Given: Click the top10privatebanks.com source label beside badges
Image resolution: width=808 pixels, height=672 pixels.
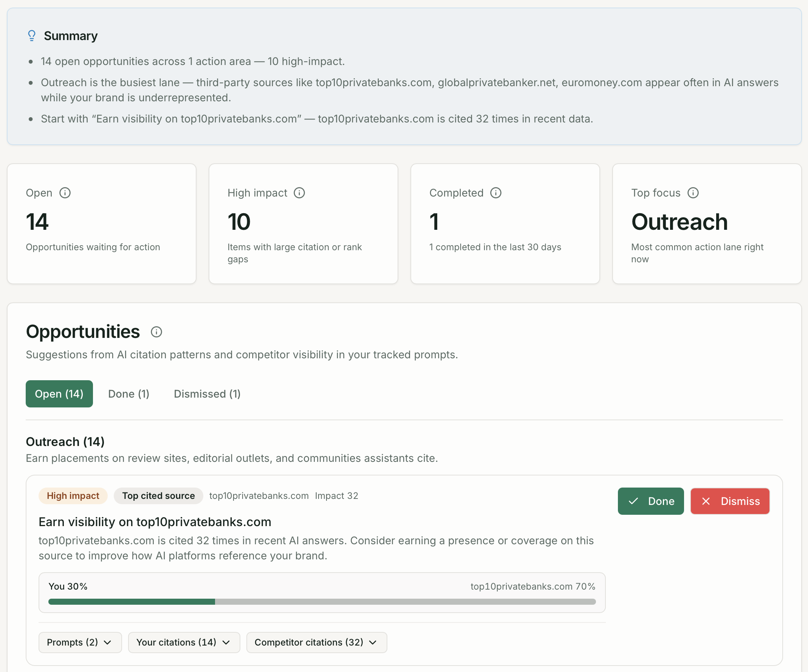Looking at the screenshot, I should [x=259, y=496].
